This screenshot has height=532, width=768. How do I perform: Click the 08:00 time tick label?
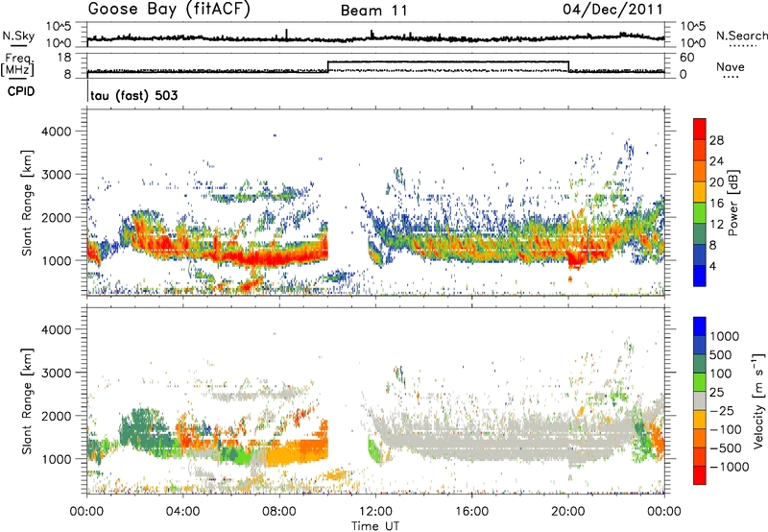(x=279, y=512)
